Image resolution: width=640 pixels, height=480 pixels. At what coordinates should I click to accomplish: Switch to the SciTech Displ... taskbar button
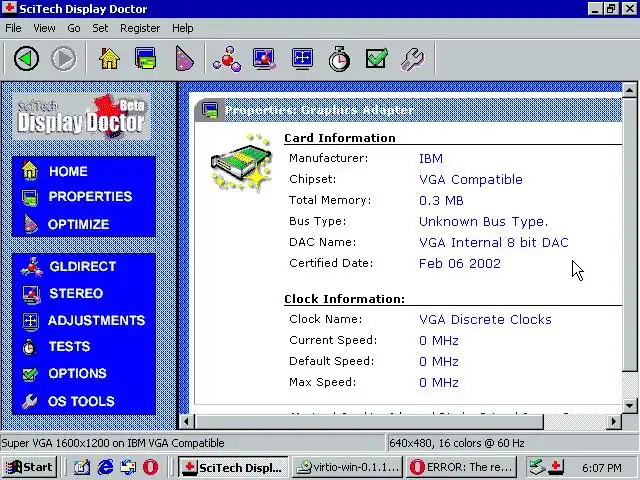click(x=233, y=467)
